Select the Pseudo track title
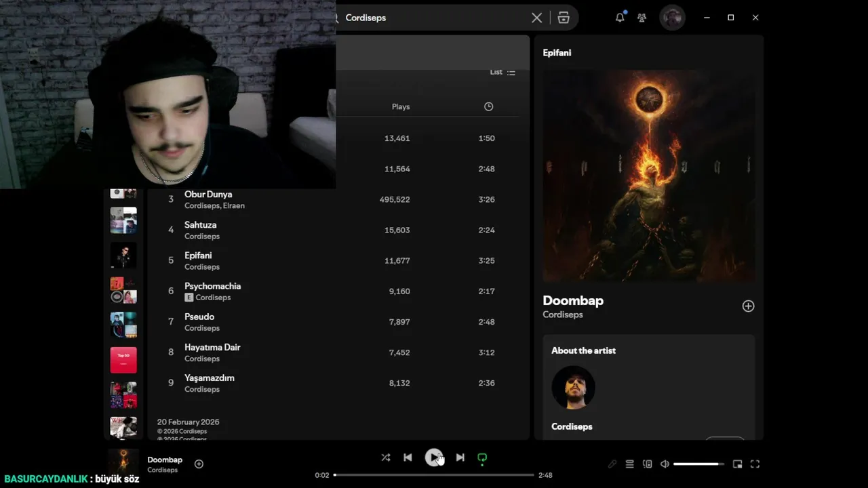 (199, 317)
